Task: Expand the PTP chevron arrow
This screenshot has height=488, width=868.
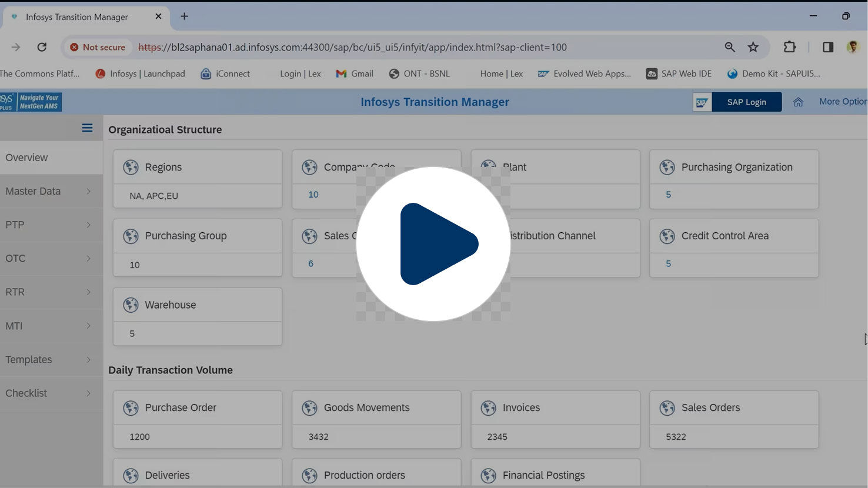Action: click(x=89, y=225)
